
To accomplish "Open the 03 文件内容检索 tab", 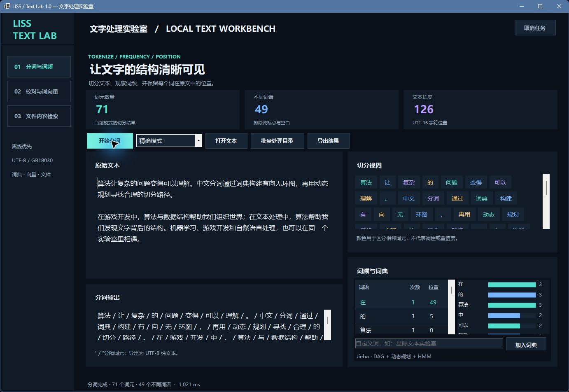I will coord(39,116).
